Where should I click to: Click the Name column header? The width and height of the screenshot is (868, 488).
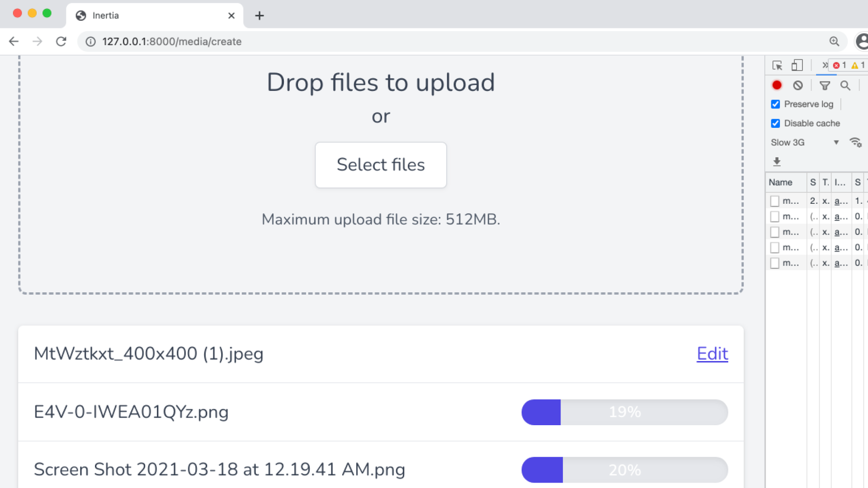(x=781, y=183)
